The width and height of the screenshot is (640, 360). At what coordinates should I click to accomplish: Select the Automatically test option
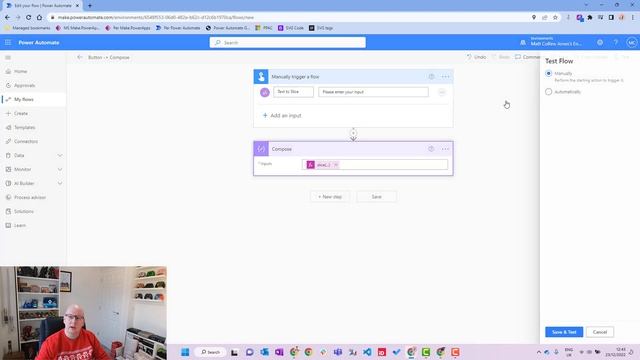[x=549, y=92]
